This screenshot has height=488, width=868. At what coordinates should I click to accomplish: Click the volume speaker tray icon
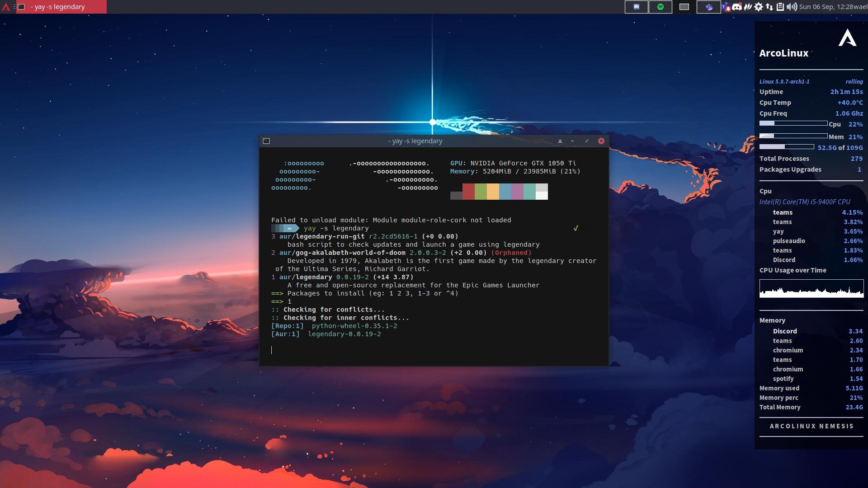[x=792, y=7]
